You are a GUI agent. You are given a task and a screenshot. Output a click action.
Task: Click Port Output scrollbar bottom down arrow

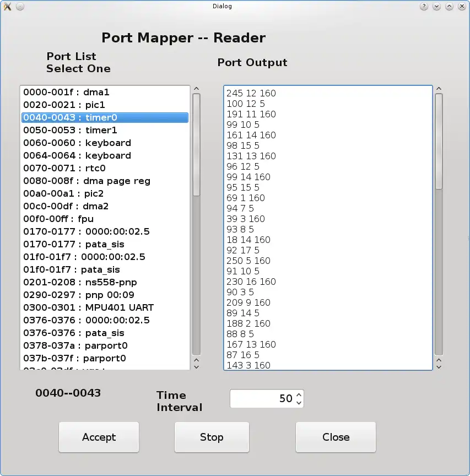pos(439,367)
